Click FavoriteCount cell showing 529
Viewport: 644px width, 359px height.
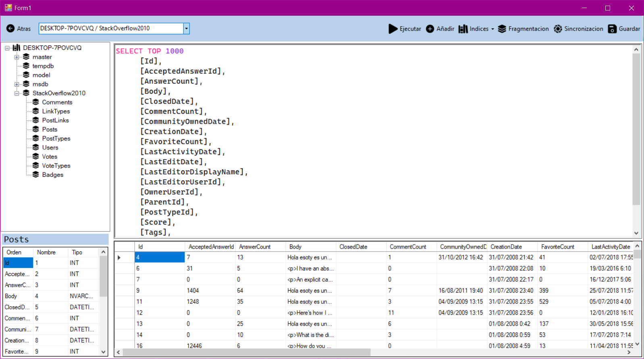click(563, 301)
